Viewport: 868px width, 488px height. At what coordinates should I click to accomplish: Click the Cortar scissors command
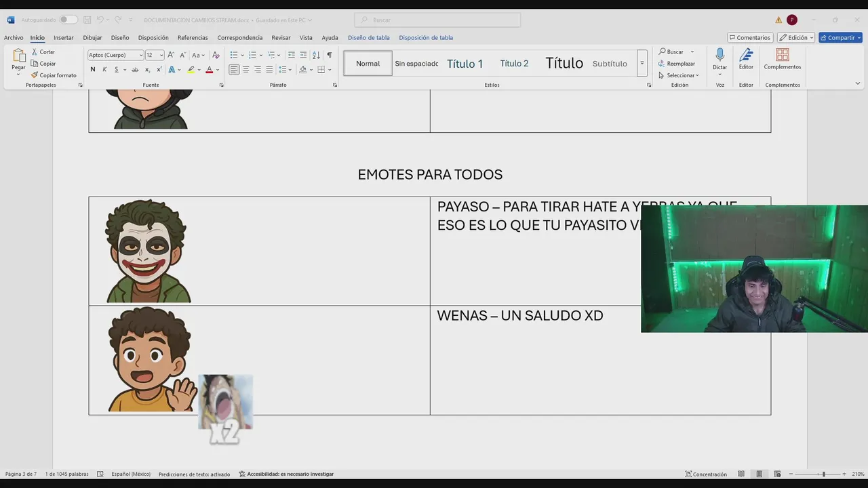tap(43, 52)
